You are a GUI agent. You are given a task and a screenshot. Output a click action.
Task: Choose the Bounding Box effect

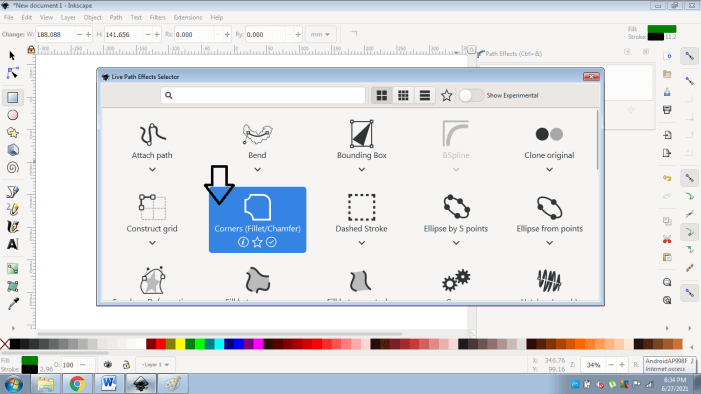pos(362,141)
